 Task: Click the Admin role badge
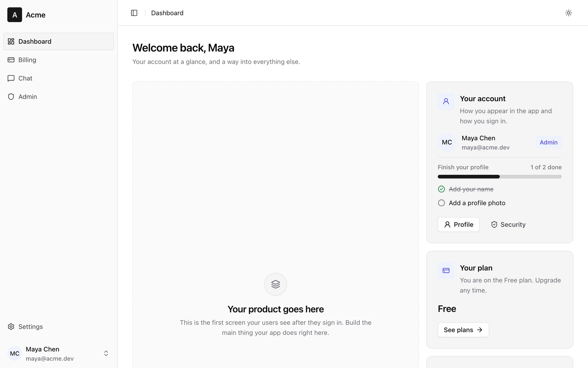548,142
